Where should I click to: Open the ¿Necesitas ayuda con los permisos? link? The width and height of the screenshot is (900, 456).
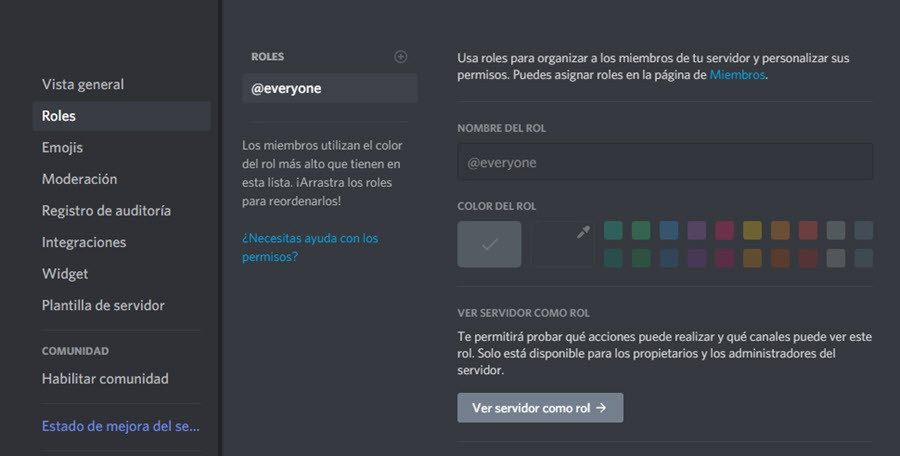click(310, 247)
